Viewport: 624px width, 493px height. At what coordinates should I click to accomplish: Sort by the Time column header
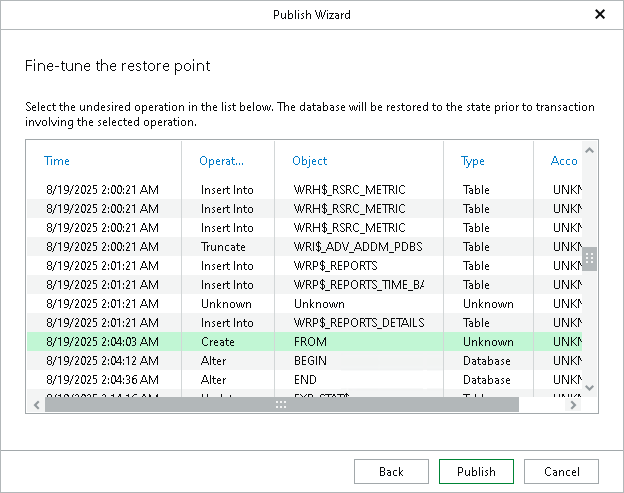[58, 161]
